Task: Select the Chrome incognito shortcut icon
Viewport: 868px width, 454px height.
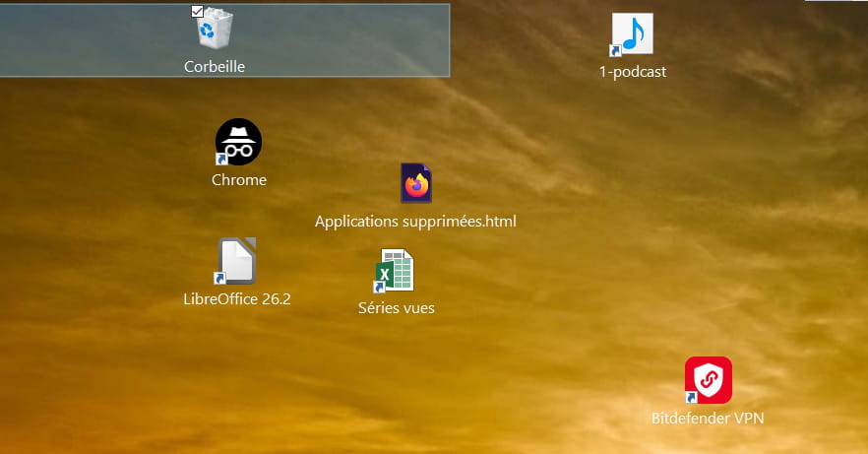Action: click(238, 142)
